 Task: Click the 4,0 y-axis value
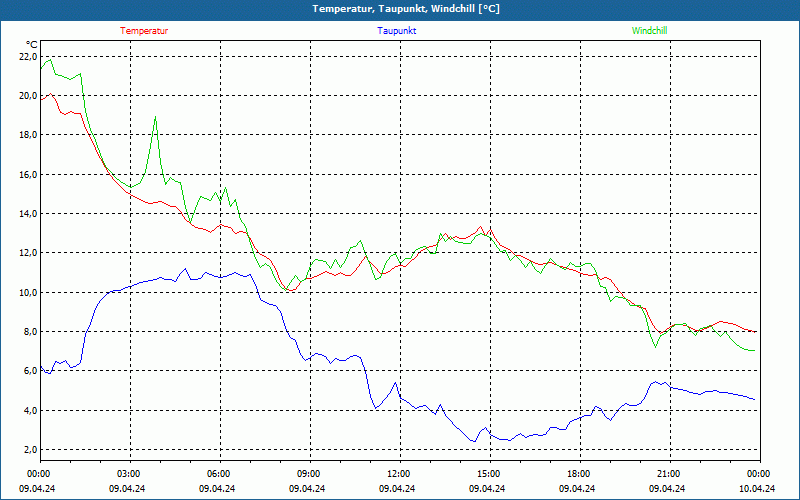click(x=30, y=411)
